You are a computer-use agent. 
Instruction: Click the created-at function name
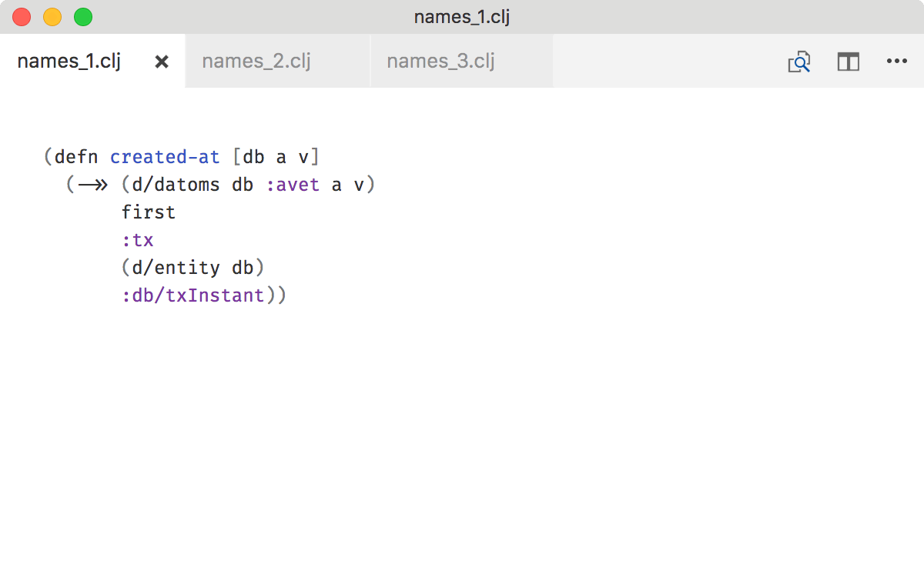165,156
